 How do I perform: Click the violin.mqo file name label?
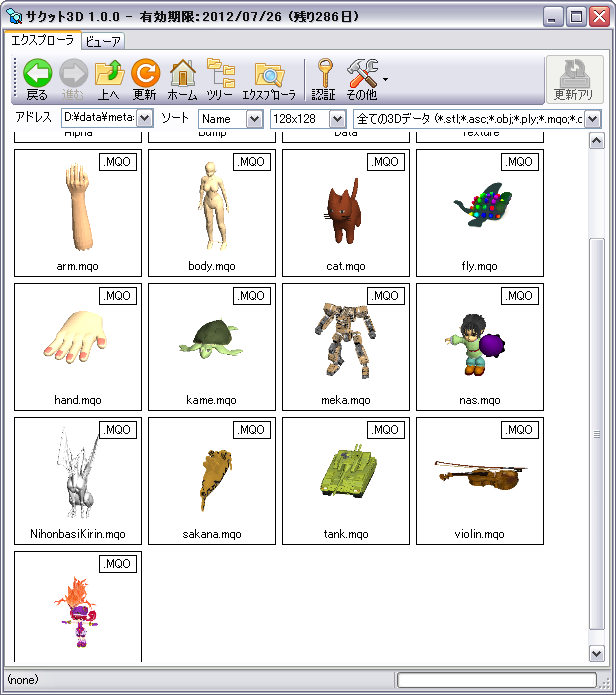(x=480, y=534)
